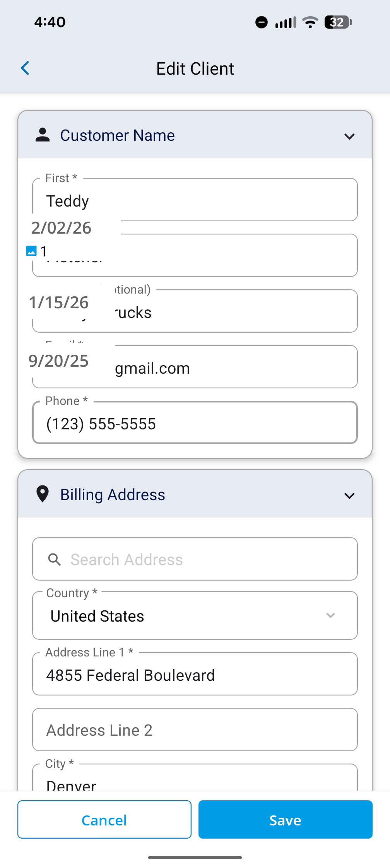Tap the Wi-Fi status icon

310,22
